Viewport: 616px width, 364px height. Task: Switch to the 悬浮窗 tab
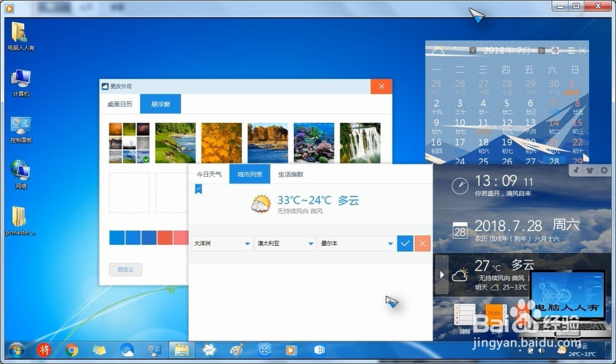(x=160, y=104)
